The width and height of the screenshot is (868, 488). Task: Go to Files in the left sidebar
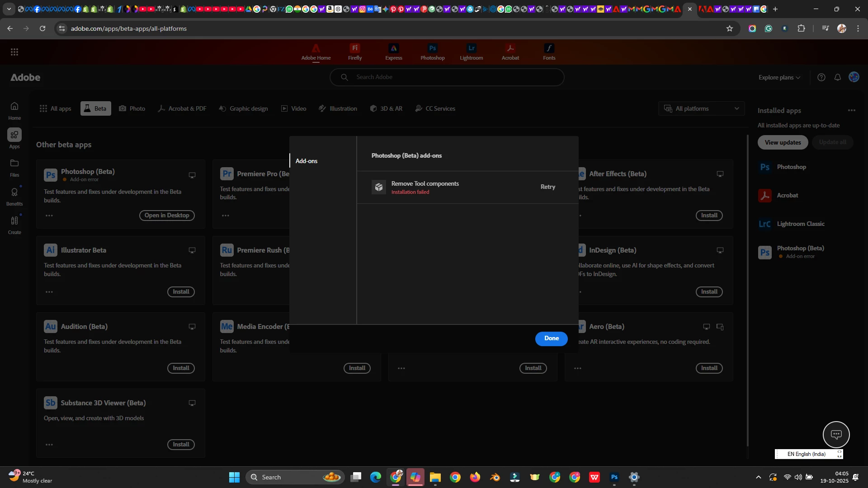coord(14,167)
